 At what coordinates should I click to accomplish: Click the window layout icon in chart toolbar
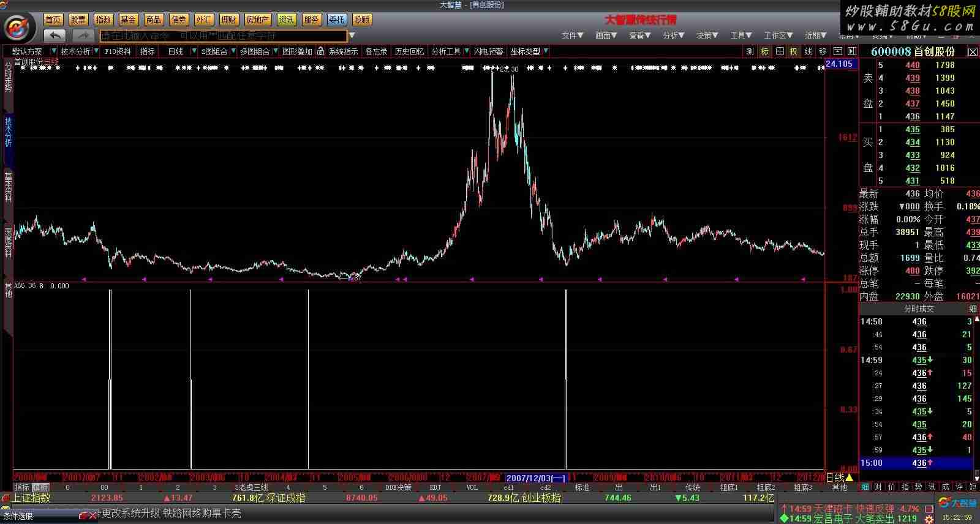pos(837,51)
